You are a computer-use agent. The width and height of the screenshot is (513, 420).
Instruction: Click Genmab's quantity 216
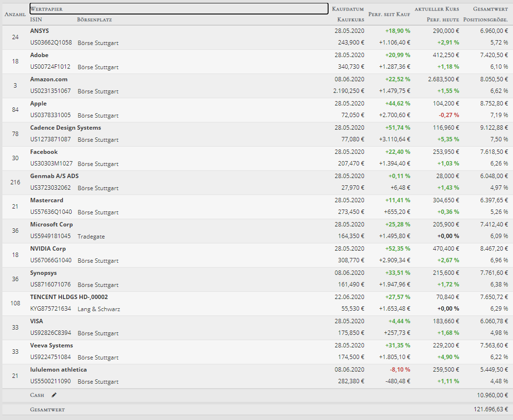[15, 182]
